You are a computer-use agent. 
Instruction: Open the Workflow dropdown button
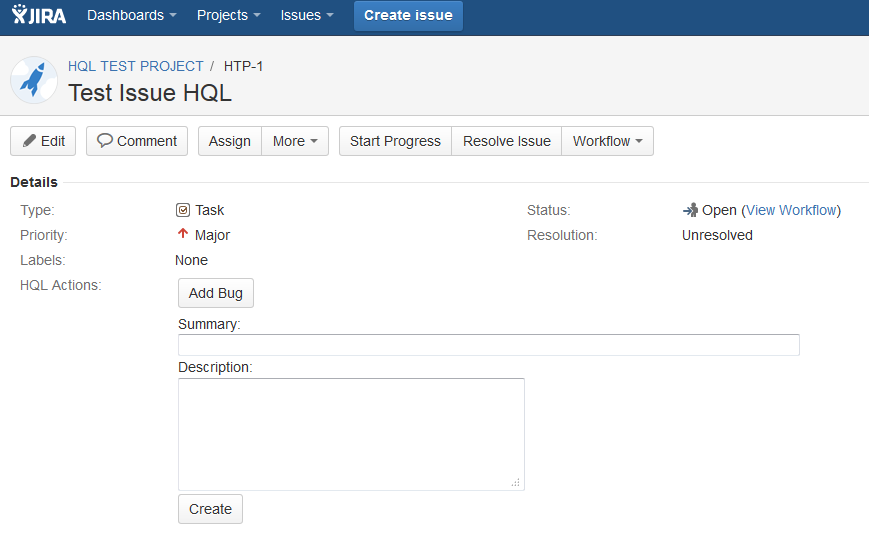607,141
